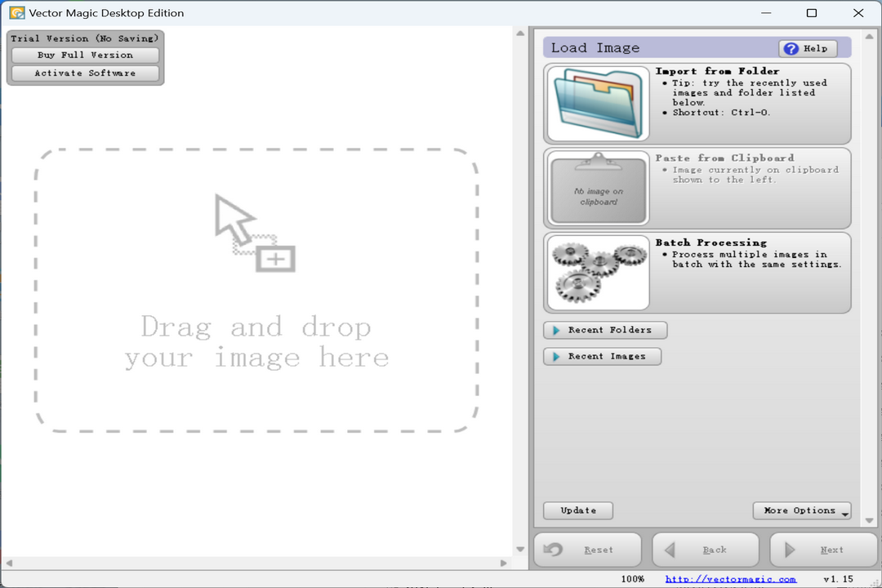This screenshot has height=588, width=882.
Task: Go Back with the left arrow button
Action: [x=706, y=550]
